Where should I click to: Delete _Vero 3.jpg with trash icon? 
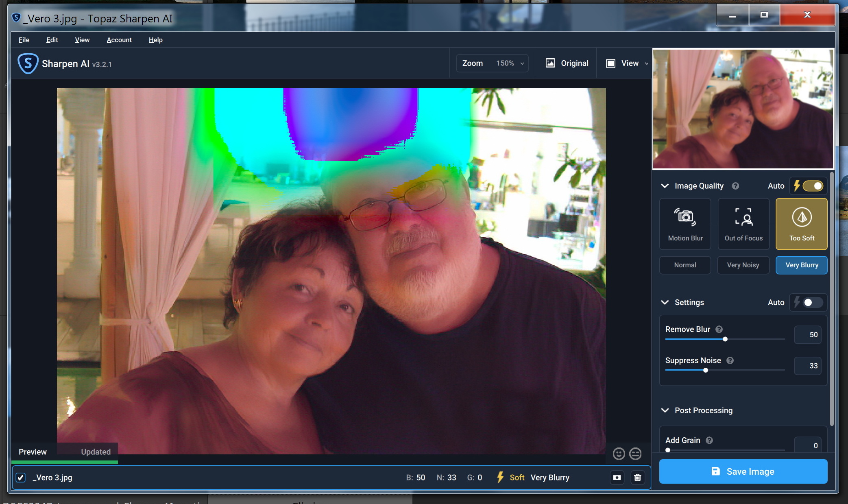(637, 478)
